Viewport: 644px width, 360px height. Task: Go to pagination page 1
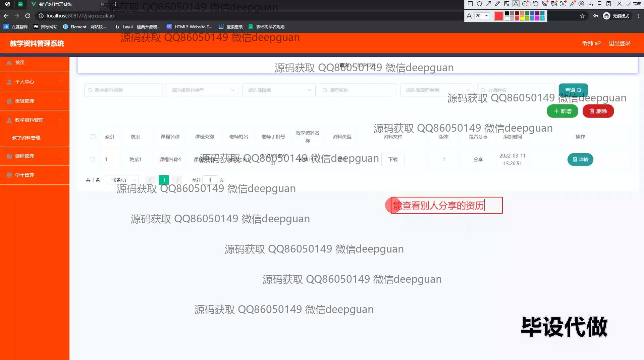pos(164,180)
